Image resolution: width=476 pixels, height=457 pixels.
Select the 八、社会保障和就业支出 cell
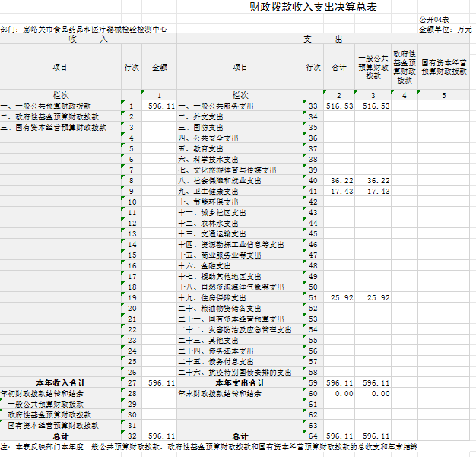click(x=220, y=181)
